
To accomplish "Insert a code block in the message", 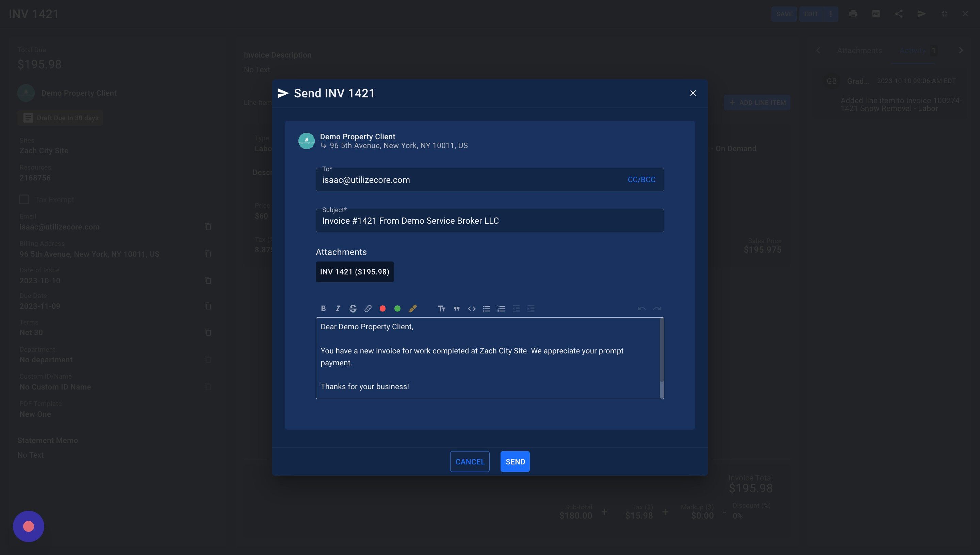I will [472, 308].
